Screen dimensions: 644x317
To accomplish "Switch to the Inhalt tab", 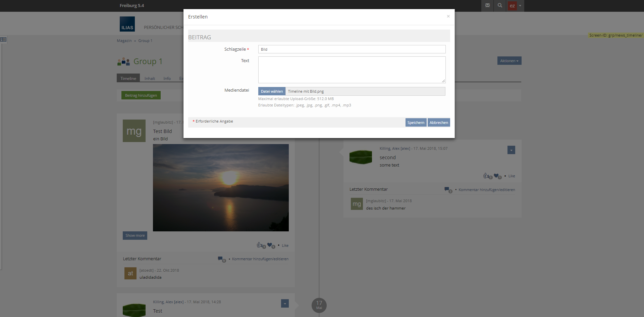I will pyautogui.click(x=150, y=78).
